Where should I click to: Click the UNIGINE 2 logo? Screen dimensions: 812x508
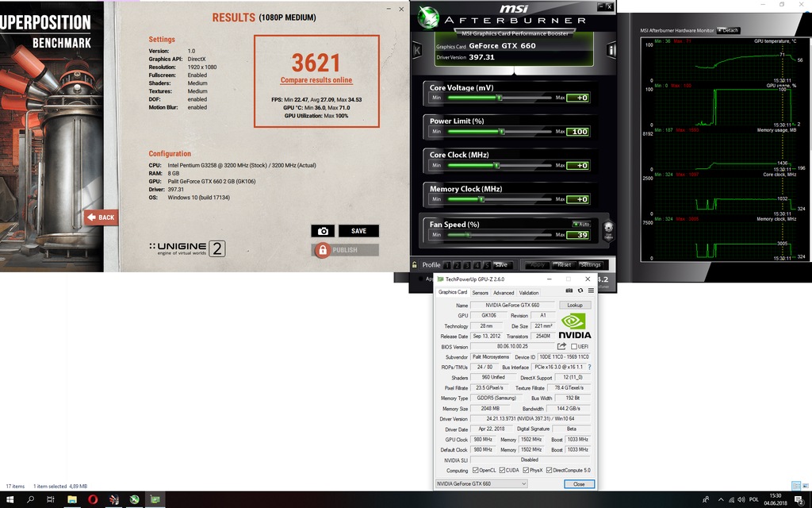pyautogui.click(x=187, y=248)
